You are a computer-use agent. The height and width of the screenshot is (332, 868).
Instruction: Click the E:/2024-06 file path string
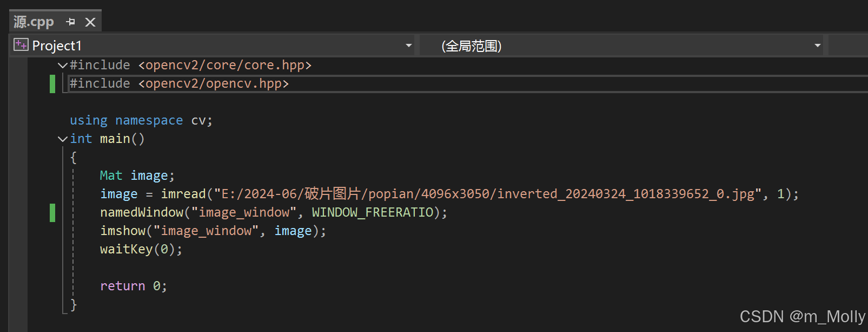(488, 194)
